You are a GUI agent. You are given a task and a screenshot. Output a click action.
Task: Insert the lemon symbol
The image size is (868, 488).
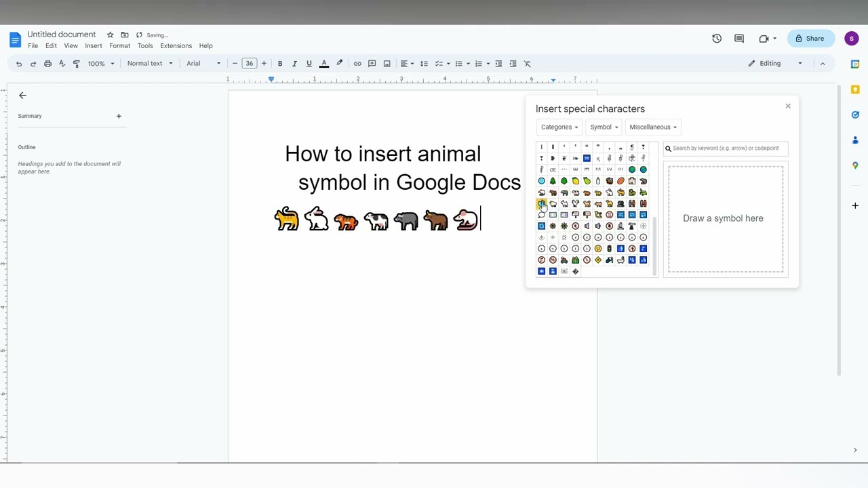click(x=575, y=181)
